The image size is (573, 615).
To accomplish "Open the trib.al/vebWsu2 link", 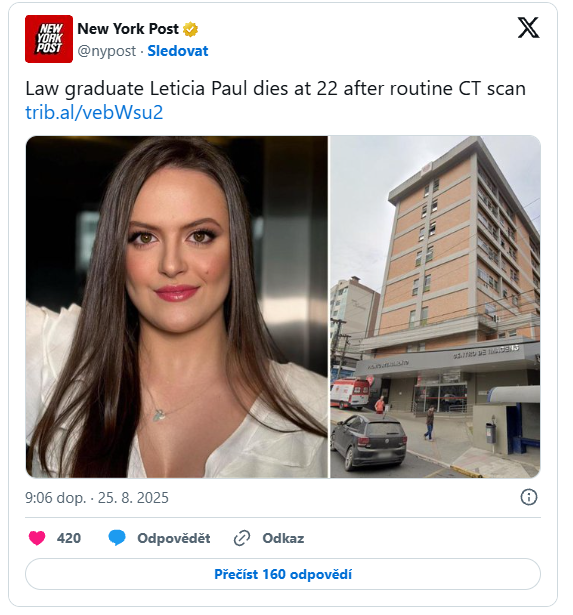I will pyautogui.click(x=94, y=112).
